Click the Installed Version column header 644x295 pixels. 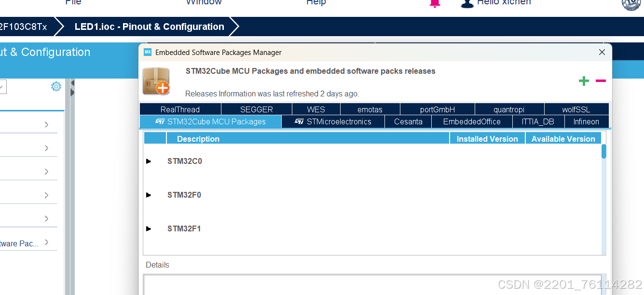(487, 138)
